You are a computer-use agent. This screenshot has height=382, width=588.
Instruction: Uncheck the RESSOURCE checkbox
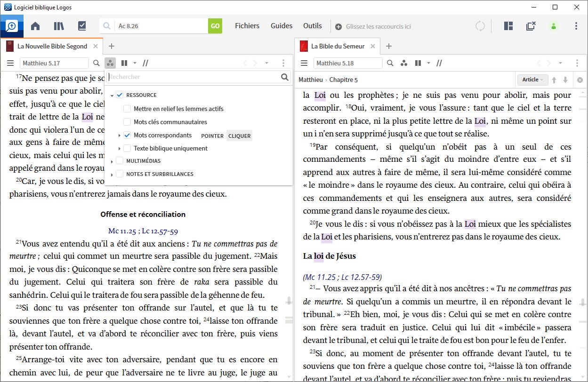120,95
